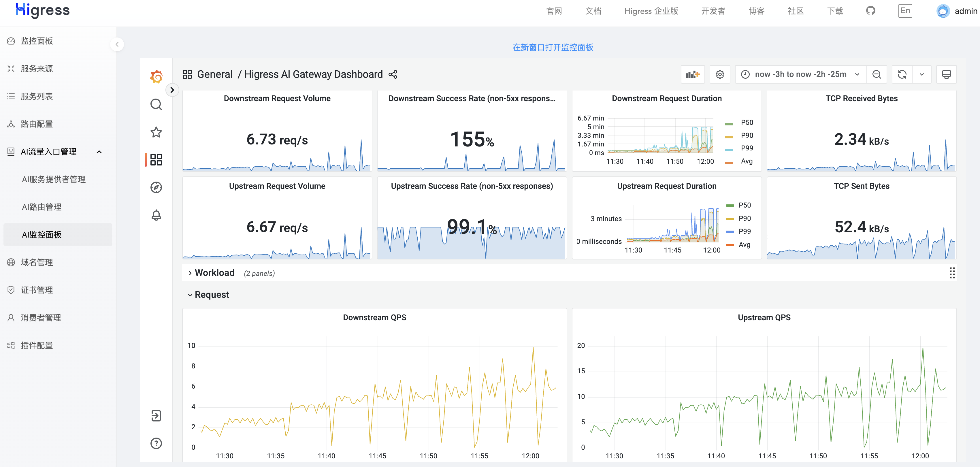Open the Grafana alerting bell icon
The image size is (980, 467).
tap(156, 215)
